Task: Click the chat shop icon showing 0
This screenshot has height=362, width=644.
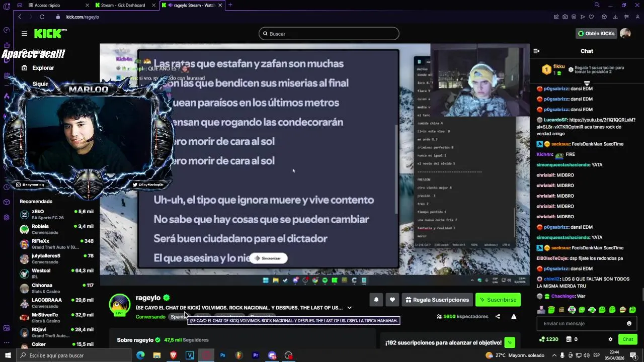Action: (x=572, y=339)
